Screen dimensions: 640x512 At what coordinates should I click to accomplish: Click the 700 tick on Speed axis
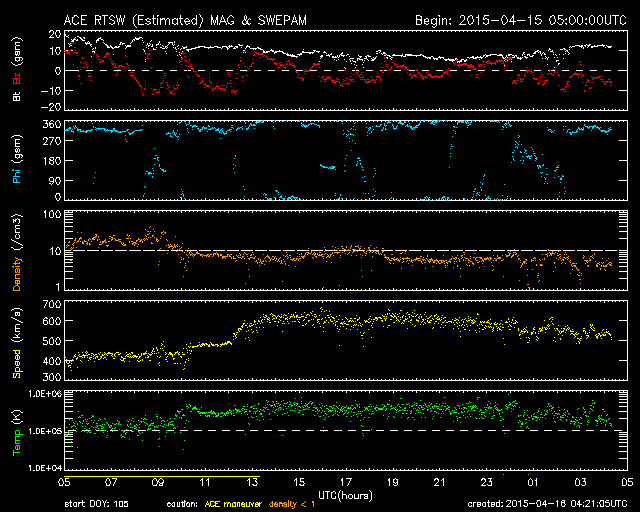pyautogui.click(x=52, y=302)
